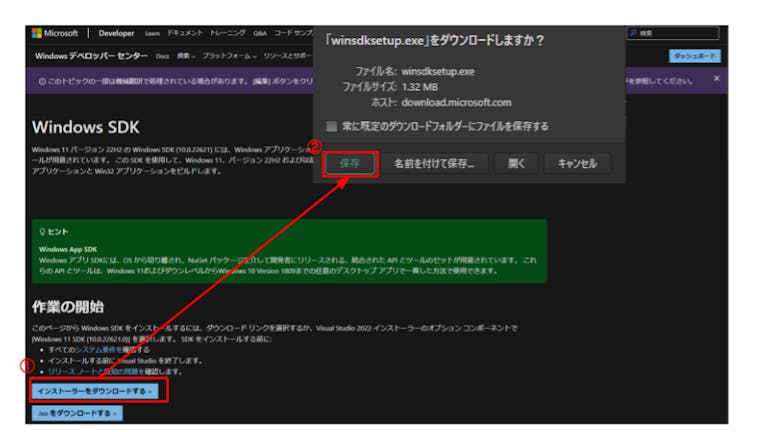The image size is (768, 432).
Task: Click the Windows SDK page heading
Action: pyautogui.click(x=86, y=127)
